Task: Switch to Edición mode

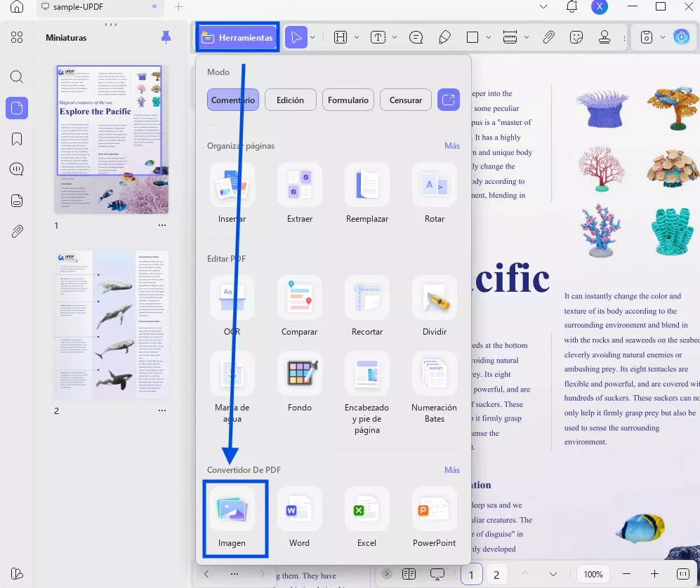Action: click(x=290, y=100)
